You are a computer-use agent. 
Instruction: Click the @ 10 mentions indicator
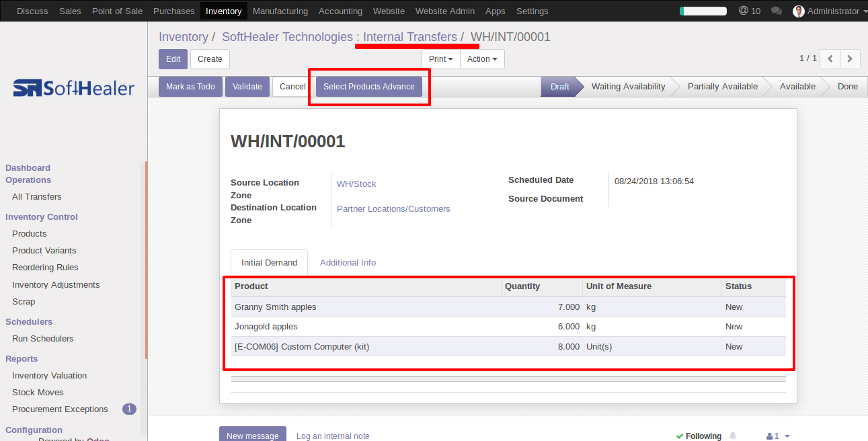pos(750,11)
